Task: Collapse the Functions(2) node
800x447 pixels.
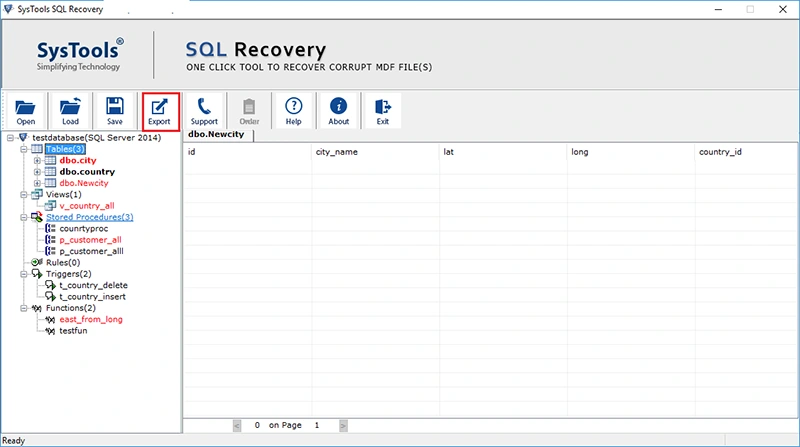Action: [23, 308]
